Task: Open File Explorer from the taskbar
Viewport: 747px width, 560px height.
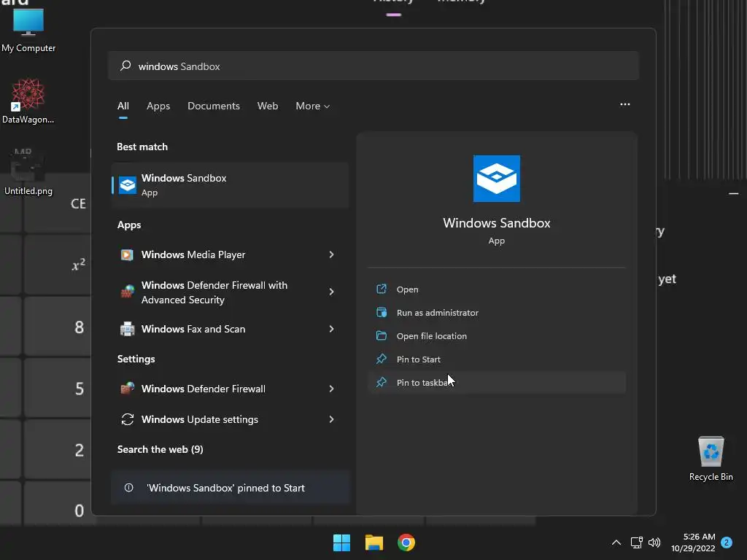Action: [x=374, y=542]
